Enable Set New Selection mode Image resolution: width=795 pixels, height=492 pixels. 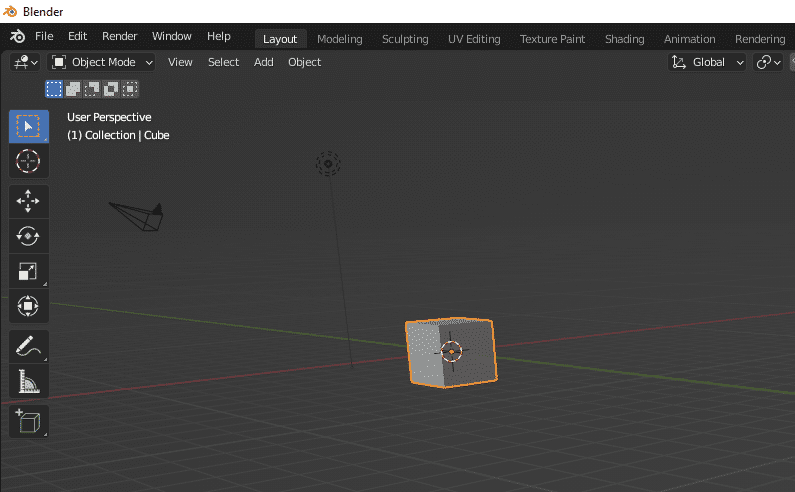point(54,89)
